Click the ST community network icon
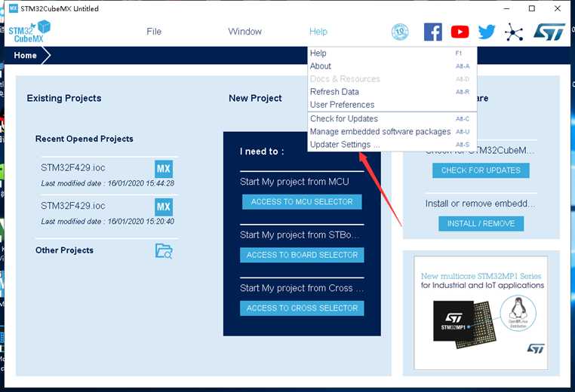 pyautogui.click(x=513, y=32)
